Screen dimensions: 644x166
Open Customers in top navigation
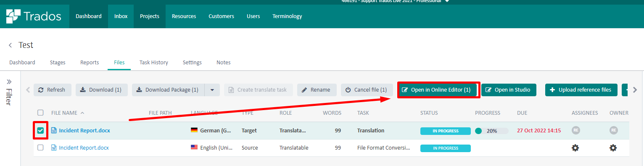[x=222, y=16]
